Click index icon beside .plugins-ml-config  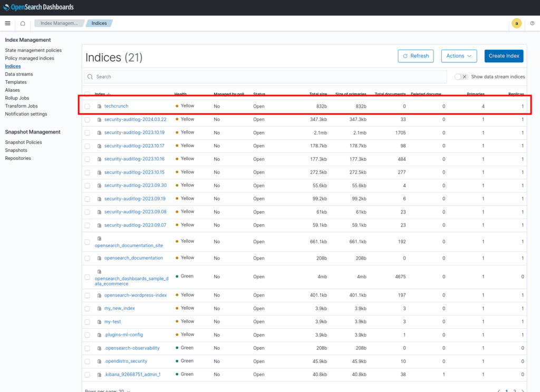tap(100, 335)
